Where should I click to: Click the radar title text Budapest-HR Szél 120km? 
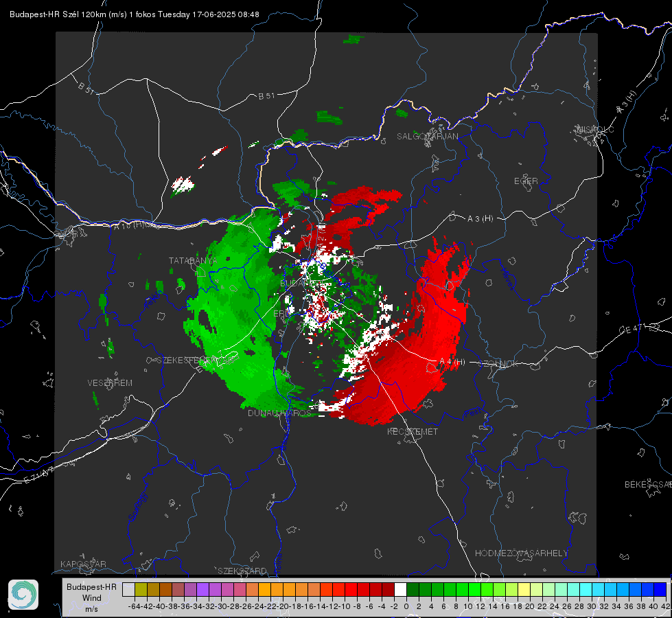coord(58,14)
